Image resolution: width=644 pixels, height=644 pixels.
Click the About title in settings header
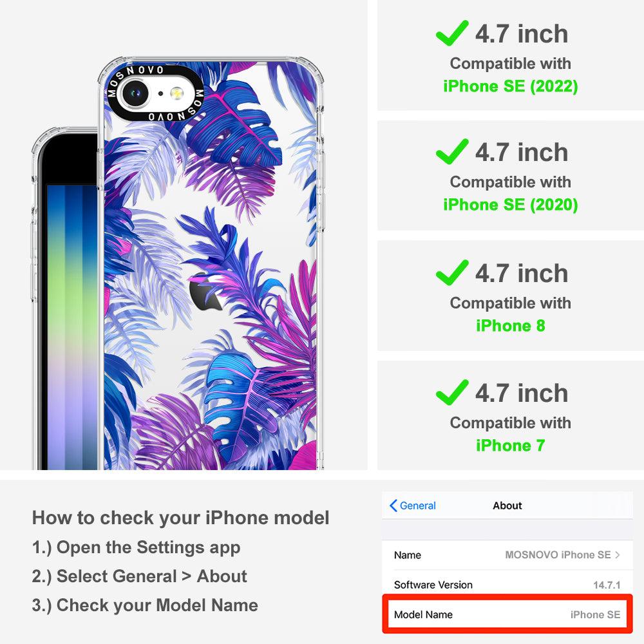[507, 506]
